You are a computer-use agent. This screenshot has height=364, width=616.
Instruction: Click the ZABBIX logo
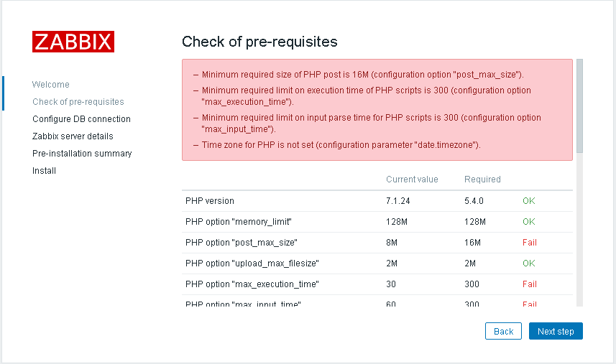(73, 42)
